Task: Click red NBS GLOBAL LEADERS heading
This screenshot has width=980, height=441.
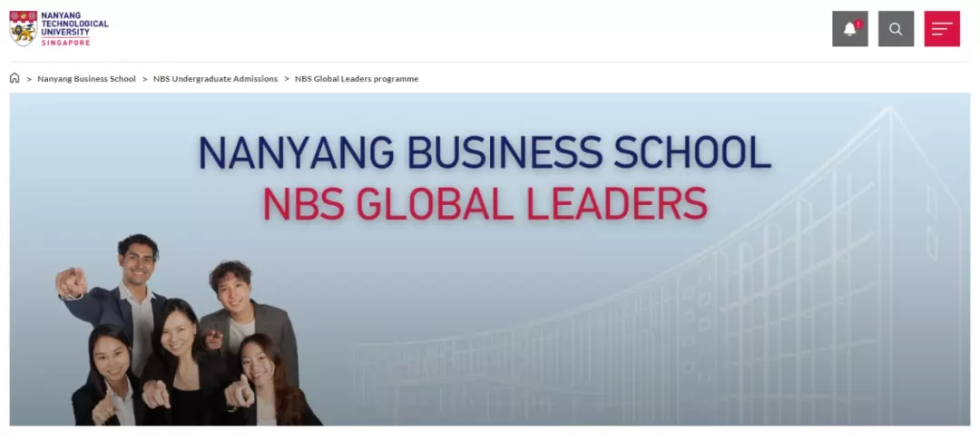Action: (485, 203)
